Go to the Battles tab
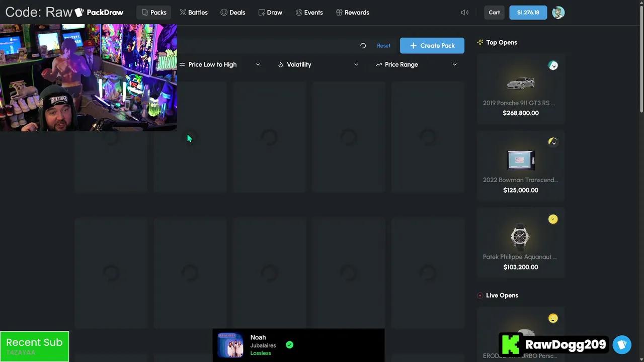Image resolution: width=644 pixels, height=362 pixels. pos(194,13)
